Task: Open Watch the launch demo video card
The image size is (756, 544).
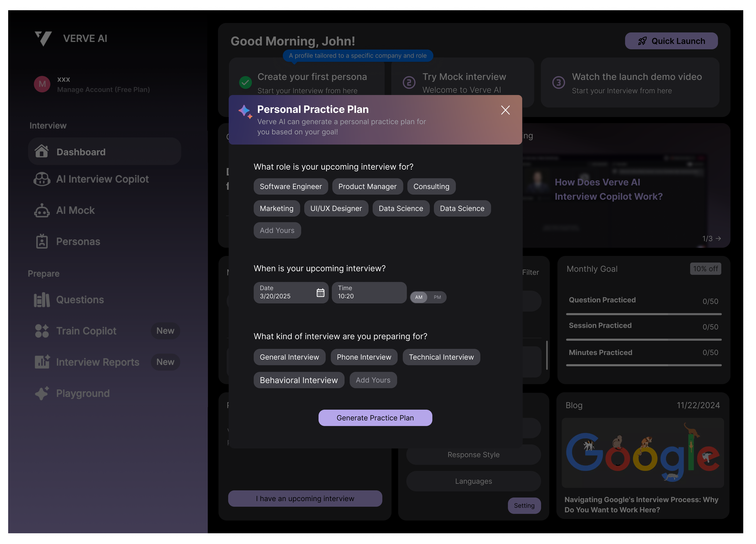Action: [630, 82]
